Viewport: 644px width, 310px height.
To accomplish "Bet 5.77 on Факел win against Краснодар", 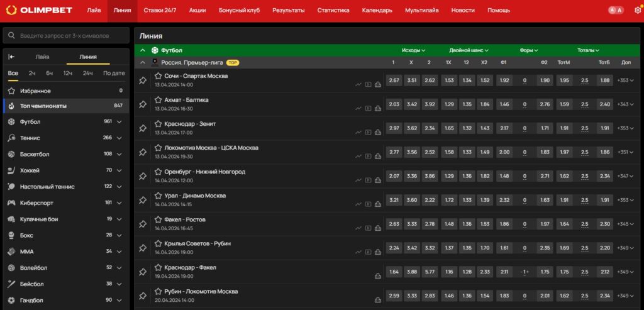I will (430, 272).
